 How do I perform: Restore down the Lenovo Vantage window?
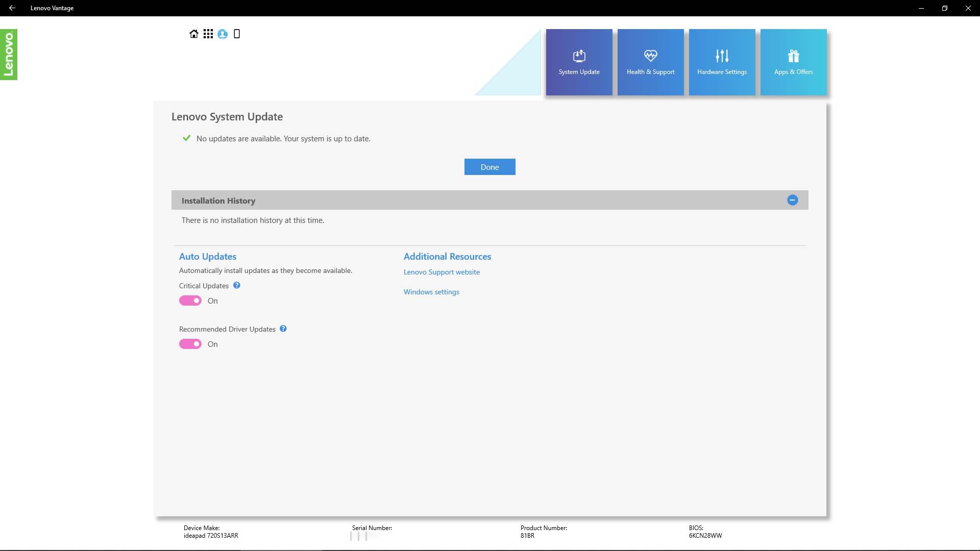[x=945, y=8]
